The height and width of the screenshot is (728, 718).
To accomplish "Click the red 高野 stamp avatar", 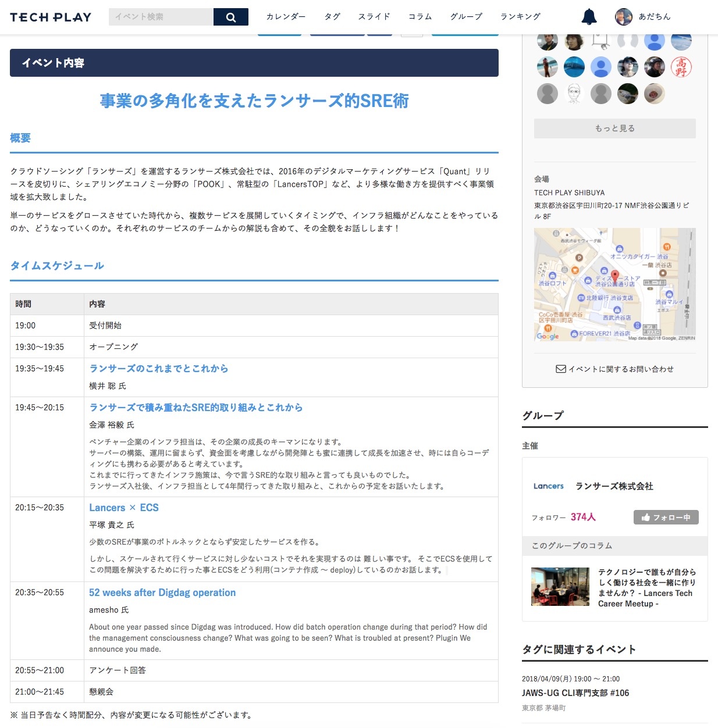I will [x=681, y=67].
